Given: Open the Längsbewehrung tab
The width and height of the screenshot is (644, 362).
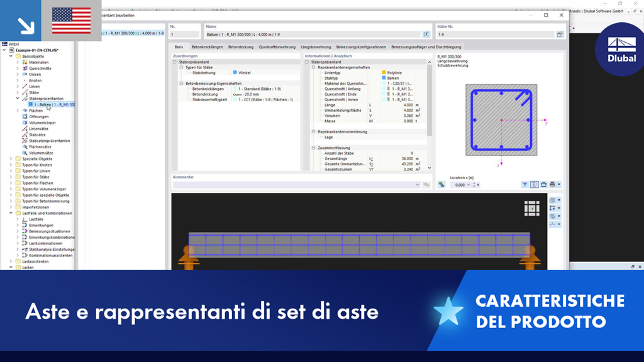Looking at the screenshot, I should point(316,47).
